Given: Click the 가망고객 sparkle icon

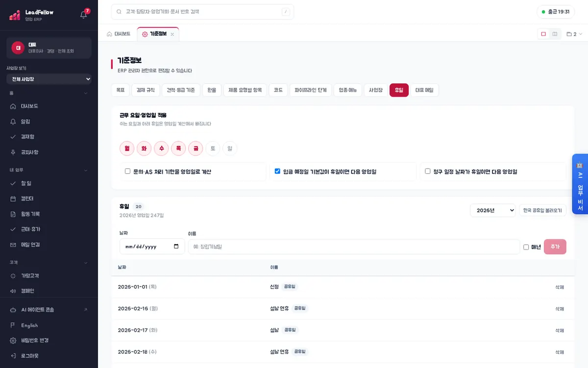Looking at the screenshot, I should tap(13, 276).
